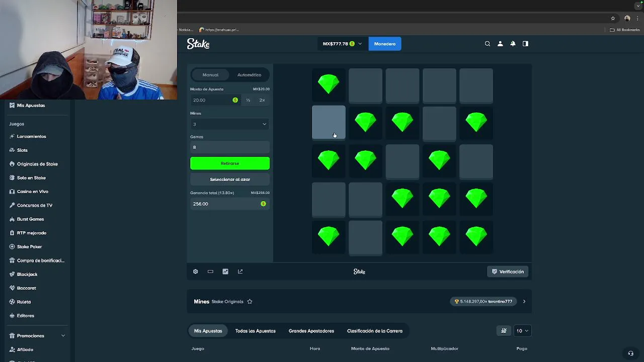
Task: Open the Chrome profile avatar
Action: click(x=627, y=19)
